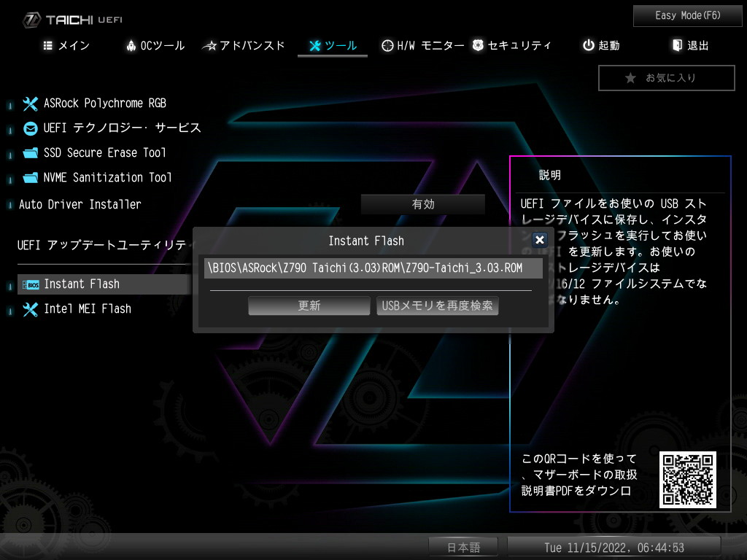Switch to the OCツール tab
747x560 pixels.
155,45
